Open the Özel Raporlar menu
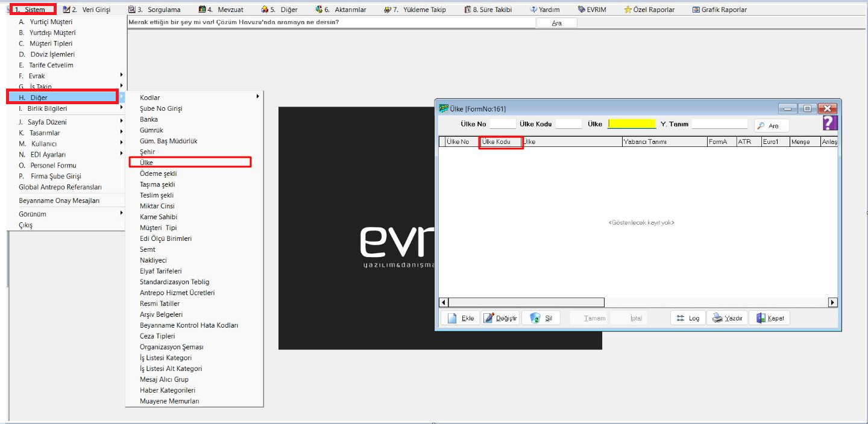This screenshot has height=424, width=868. point(649,10)
